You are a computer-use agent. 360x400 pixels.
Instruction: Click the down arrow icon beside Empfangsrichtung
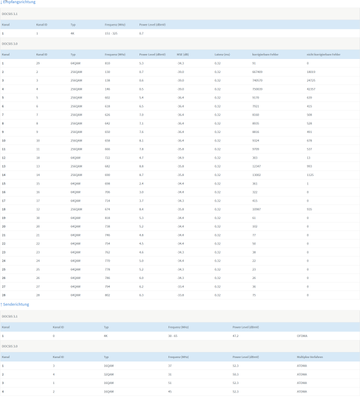(1, 2)
